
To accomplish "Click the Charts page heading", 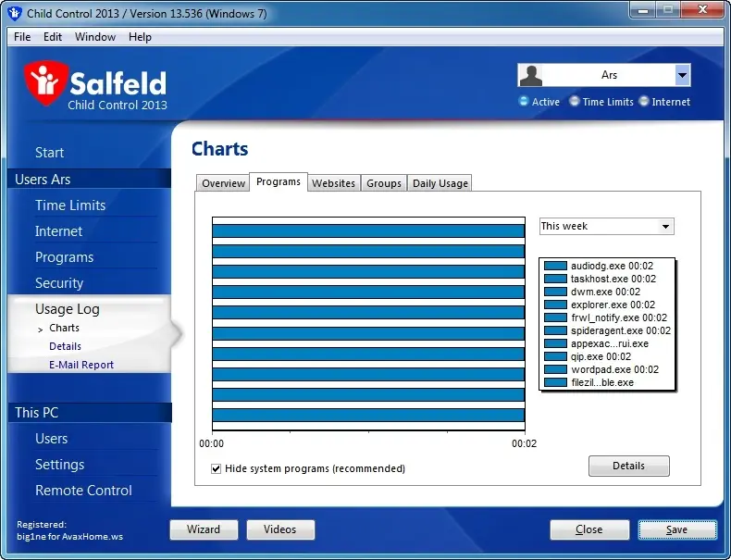I will [219, 149].
